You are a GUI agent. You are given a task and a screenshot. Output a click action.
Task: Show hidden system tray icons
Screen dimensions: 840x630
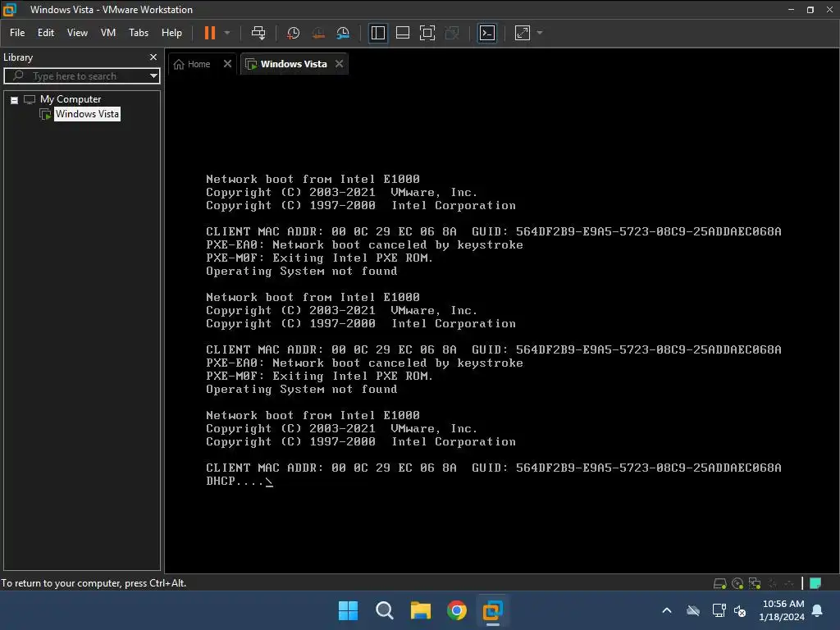pyautogui.click(x=667, y=610)
